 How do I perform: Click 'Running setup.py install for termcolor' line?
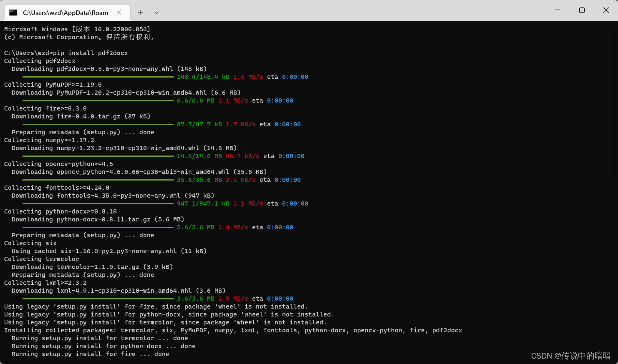click(100, 338)
